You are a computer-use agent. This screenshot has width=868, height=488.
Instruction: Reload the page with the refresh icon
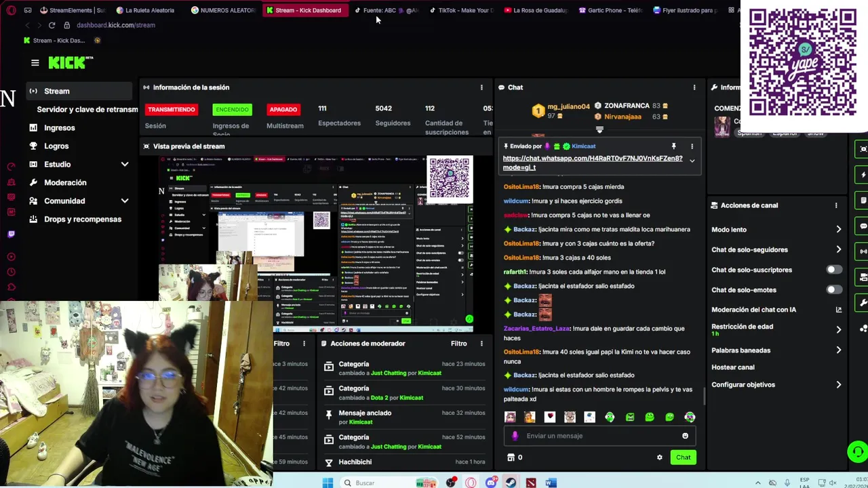coord(52,25)
